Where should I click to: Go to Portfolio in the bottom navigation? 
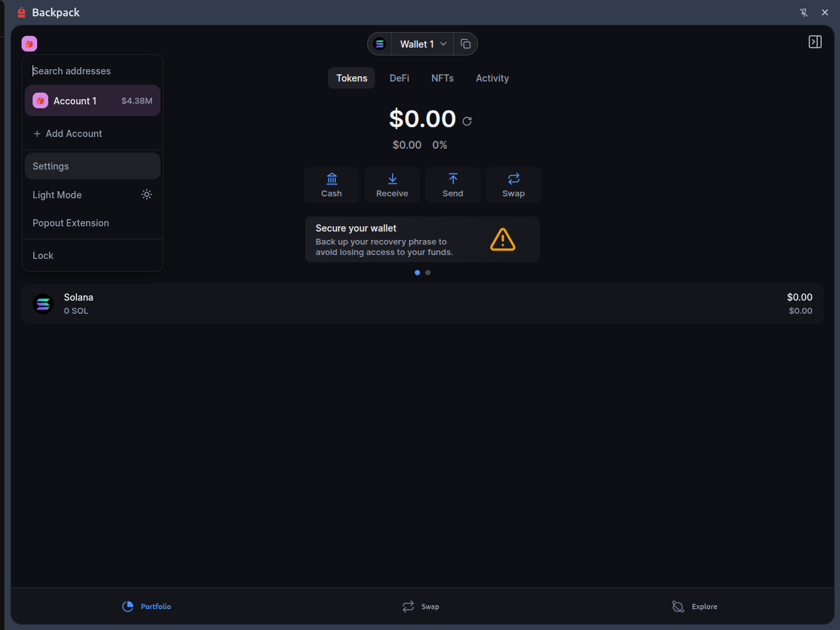pyautogui.click(x=147, y=607)
